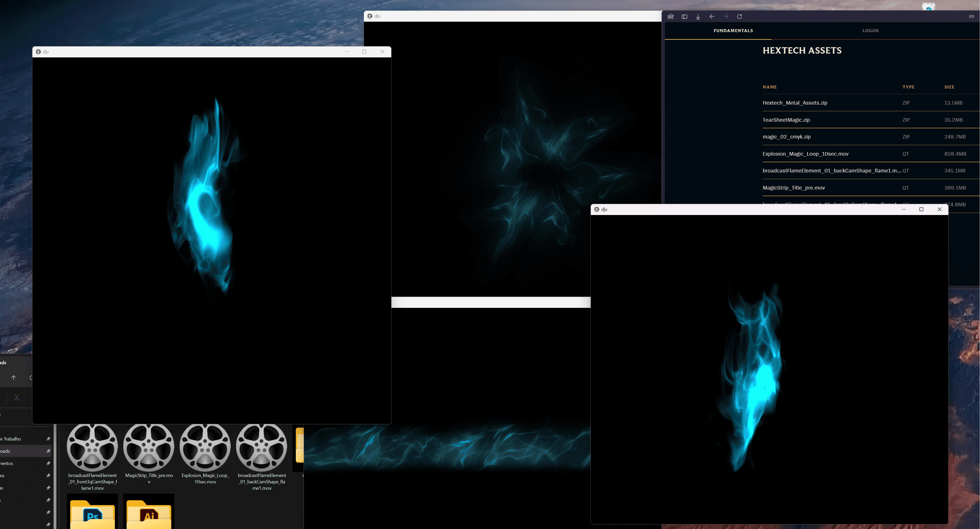Viewport: 980px width, 529px height.
Task: Open the browser downloads icon
Action: pyautogui.click(x=698, y=16)
